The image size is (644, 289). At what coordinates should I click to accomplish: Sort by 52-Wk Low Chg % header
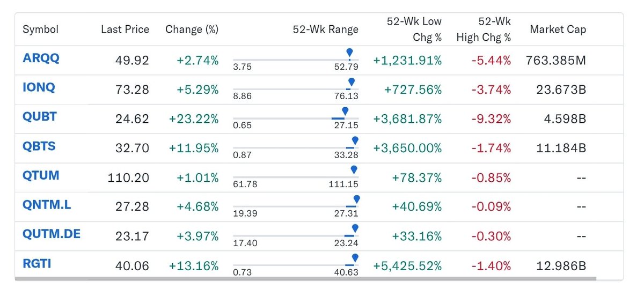pos(414,29)
